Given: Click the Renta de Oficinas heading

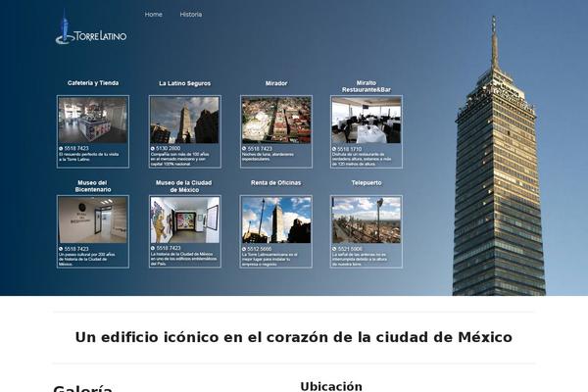Looking at the screenshot, I should [x=276, y=182].
